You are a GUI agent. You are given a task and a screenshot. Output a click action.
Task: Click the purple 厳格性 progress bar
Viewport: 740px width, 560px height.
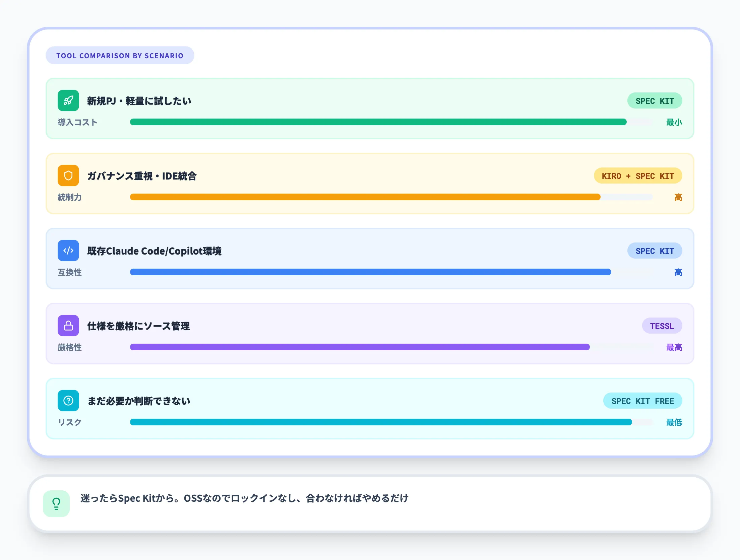(x=360, y=347)
